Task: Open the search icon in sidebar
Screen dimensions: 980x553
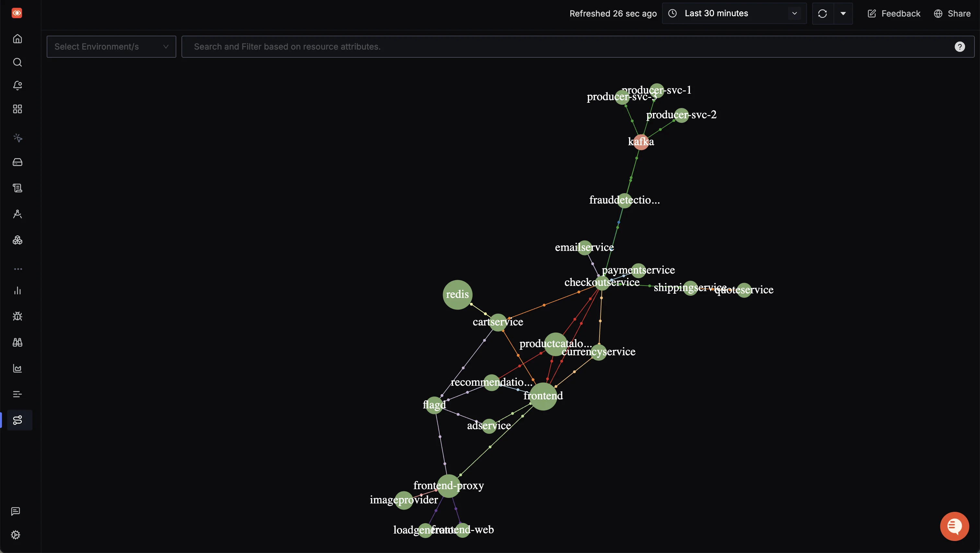Action: tap(17, 62)
